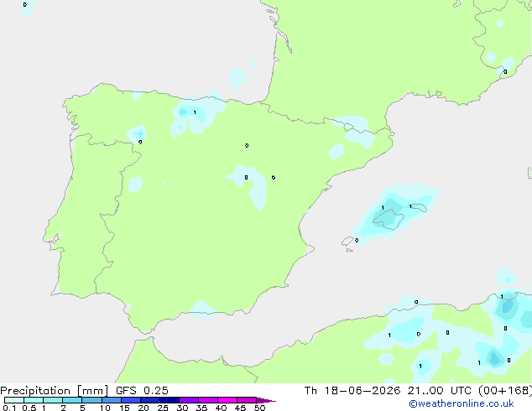Viewport: 532px width, 411px height.
Task: Click the '35' legend scale label
Action: [201, 408]
